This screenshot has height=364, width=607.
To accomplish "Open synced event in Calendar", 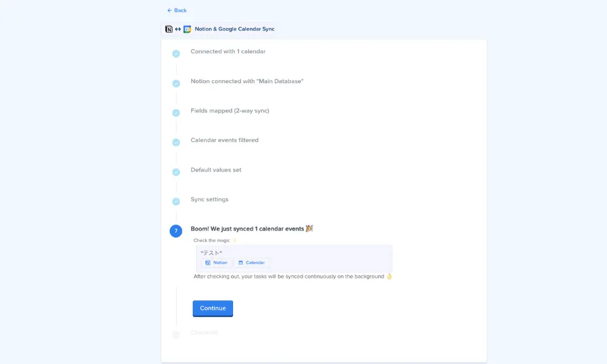I will point(252,263).
